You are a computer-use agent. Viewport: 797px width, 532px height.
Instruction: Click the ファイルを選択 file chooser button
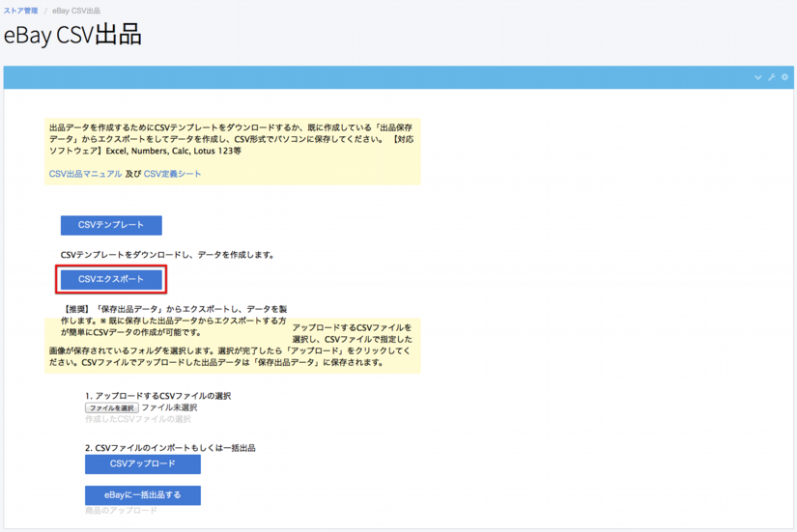click(111, 408)
